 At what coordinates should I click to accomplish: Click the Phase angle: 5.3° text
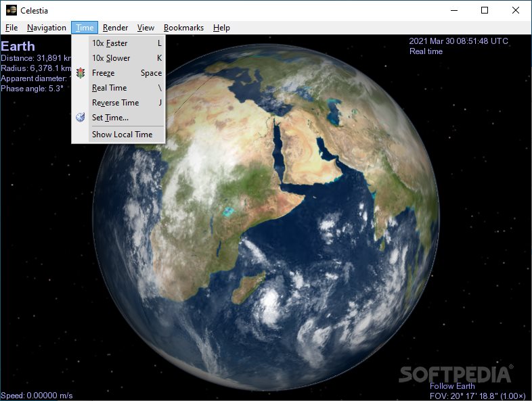32,89
